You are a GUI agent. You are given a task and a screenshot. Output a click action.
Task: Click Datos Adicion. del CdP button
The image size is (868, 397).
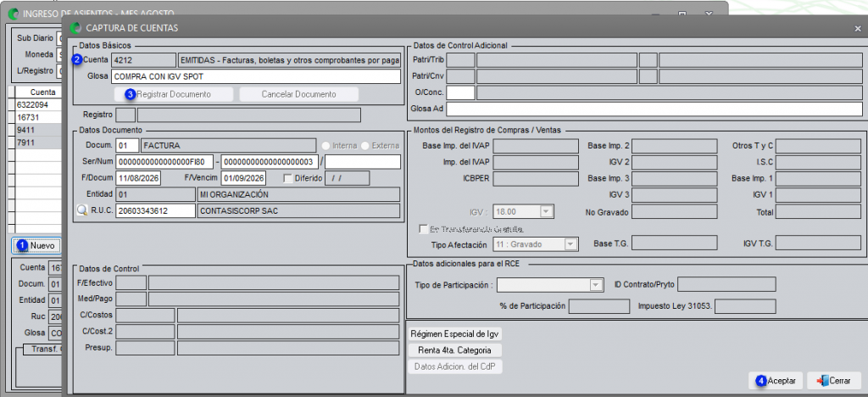click(x=455, y=366)
